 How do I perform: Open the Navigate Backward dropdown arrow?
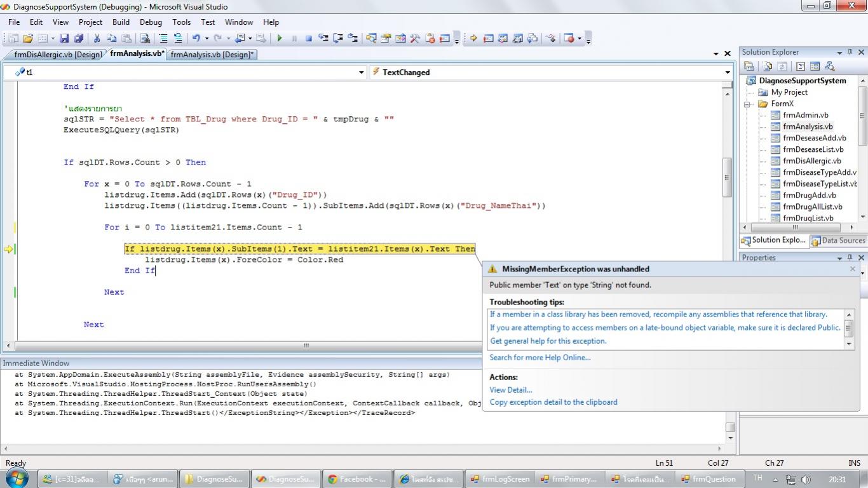point(250,39)
